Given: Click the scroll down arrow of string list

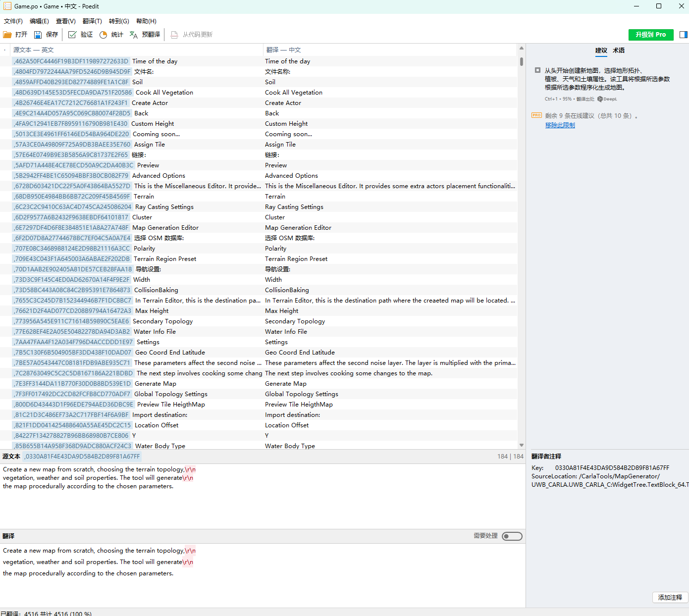Looking at the screenshot, I should click(x=521, y=445).
